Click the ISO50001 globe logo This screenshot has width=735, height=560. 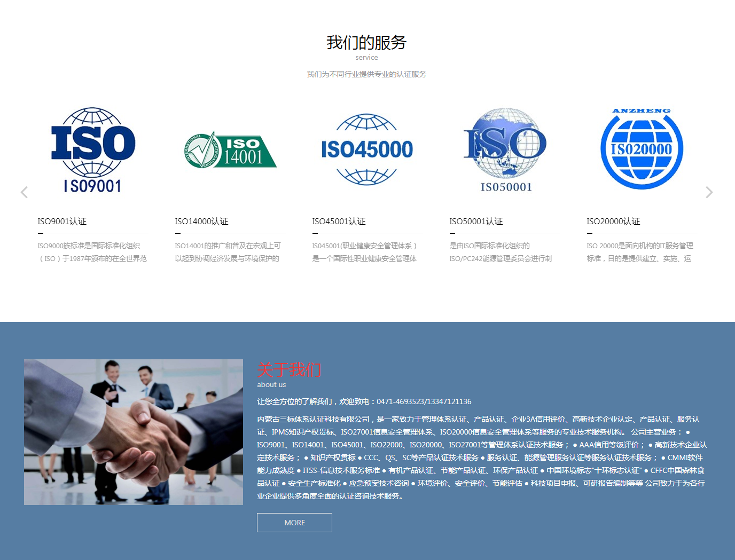pyautogui.click(x=505, y=150)
